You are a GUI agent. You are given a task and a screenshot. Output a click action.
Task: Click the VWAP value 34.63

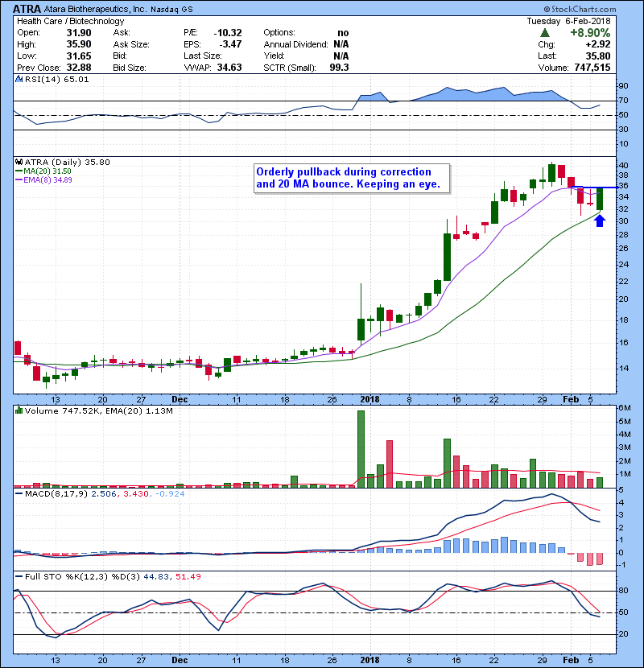[229, 68]
